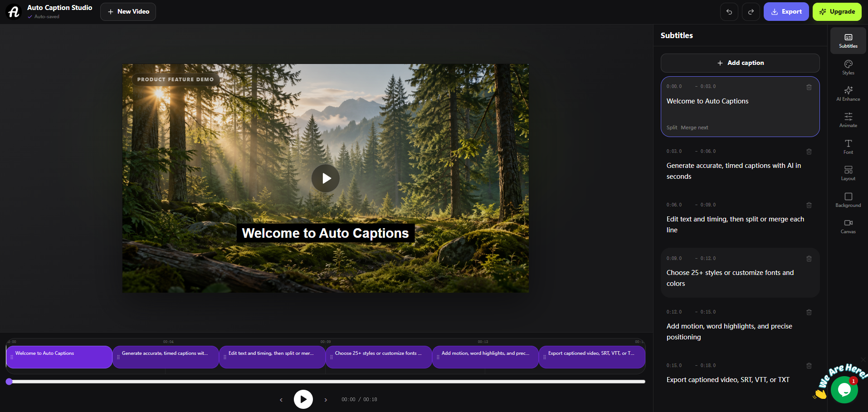Select 'Export captioned video' timeline clip
Viewport: 868px width, 412px height.
point(592,357)
